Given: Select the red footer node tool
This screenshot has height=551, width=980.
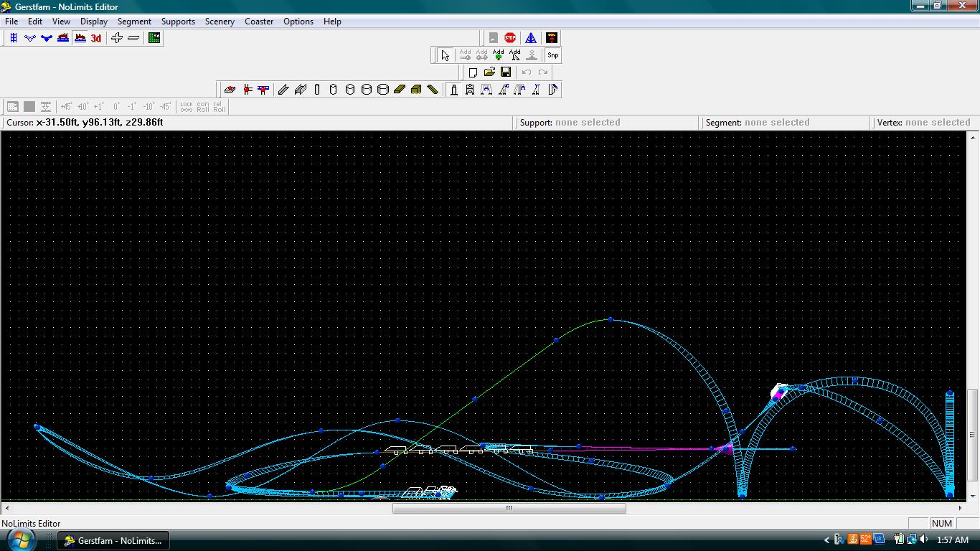Looking at the screenshot, I should 230,90.
